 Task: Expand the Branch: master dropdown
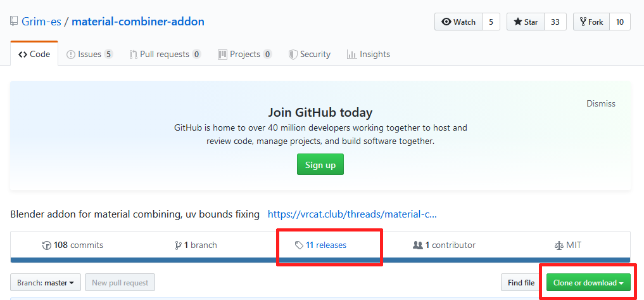(x=46, y=283)
